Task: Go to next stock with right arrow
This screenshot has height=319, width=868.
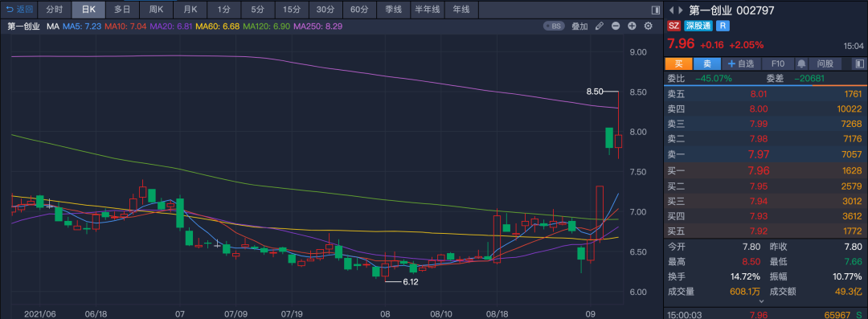Action: coord(681,10)
